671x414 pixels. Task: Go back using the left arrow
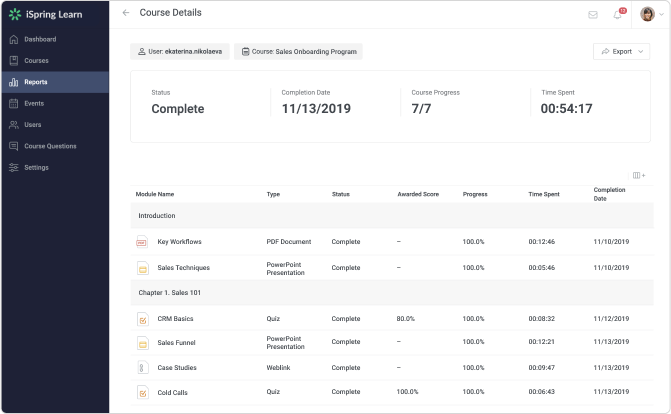coord(126,13)
